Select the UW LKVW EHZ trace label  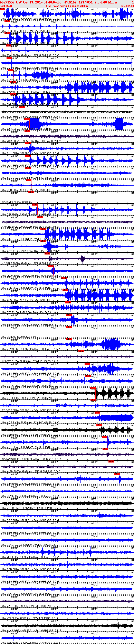coord(31,276)
